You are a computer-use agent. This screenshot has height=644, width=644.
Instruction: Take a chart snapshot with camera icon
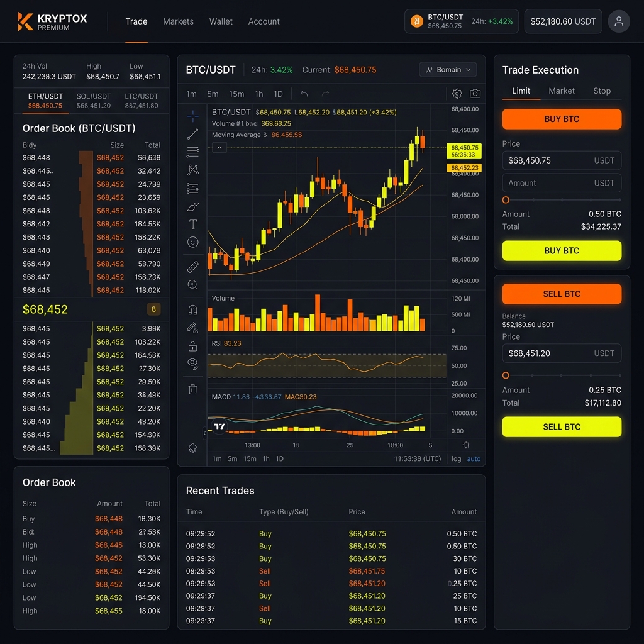tap(475, 94)
